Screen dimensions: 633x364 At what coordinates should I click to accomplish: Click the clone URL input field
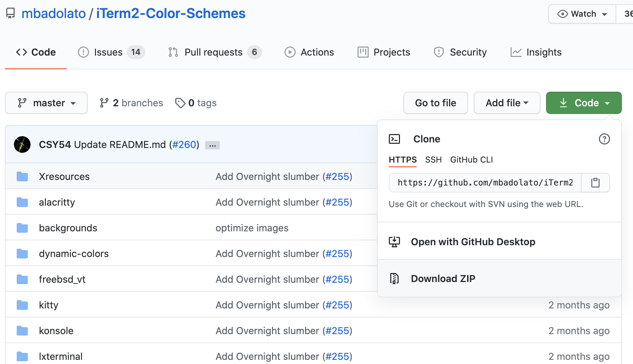[485, 183]
